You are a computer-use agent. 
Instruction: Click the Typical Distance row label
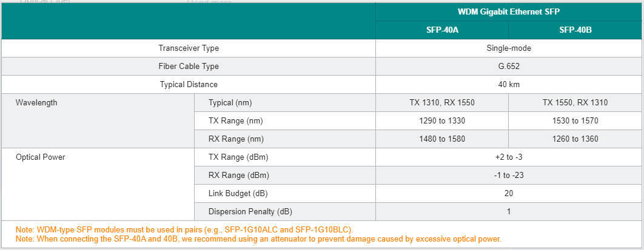click(189, 85)
